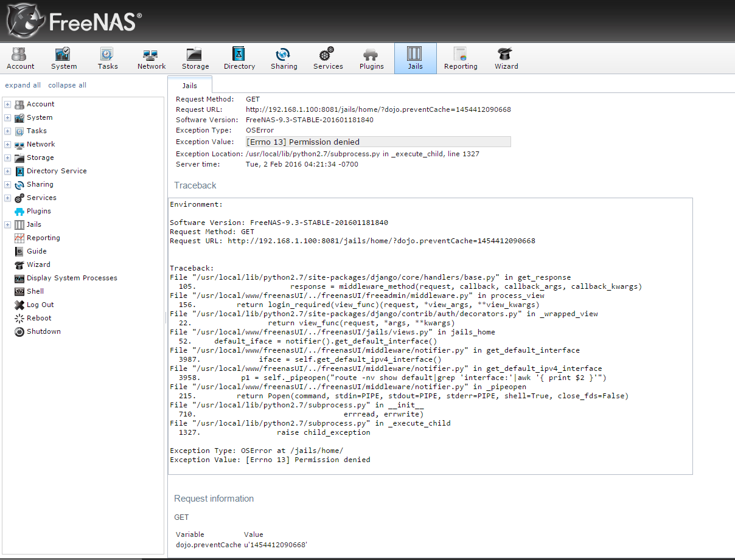Click 'collapse all' link
735x560 pixels.
67,85
